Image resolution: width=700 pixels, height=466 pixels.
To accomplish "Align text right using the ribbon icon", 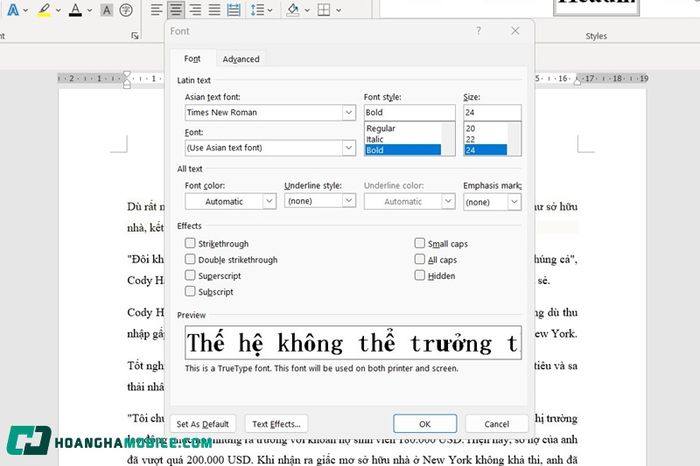I will coord(195,10).
